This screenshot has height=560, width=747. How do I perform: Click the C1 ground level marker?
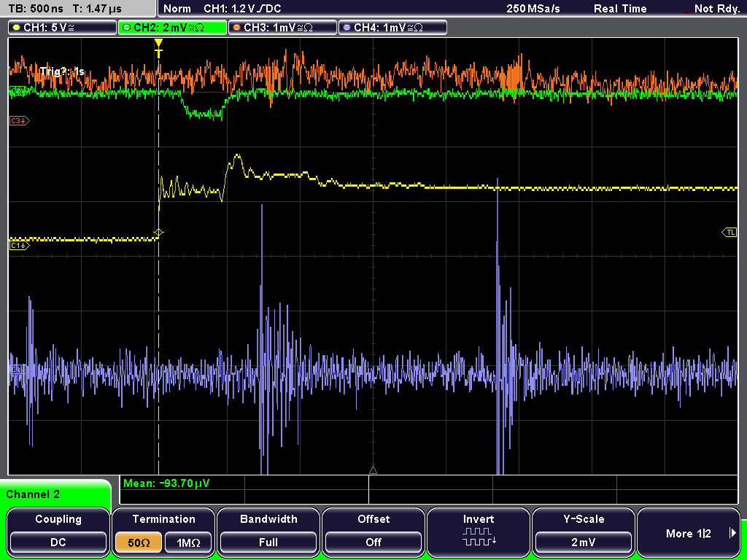coord(20,246)
